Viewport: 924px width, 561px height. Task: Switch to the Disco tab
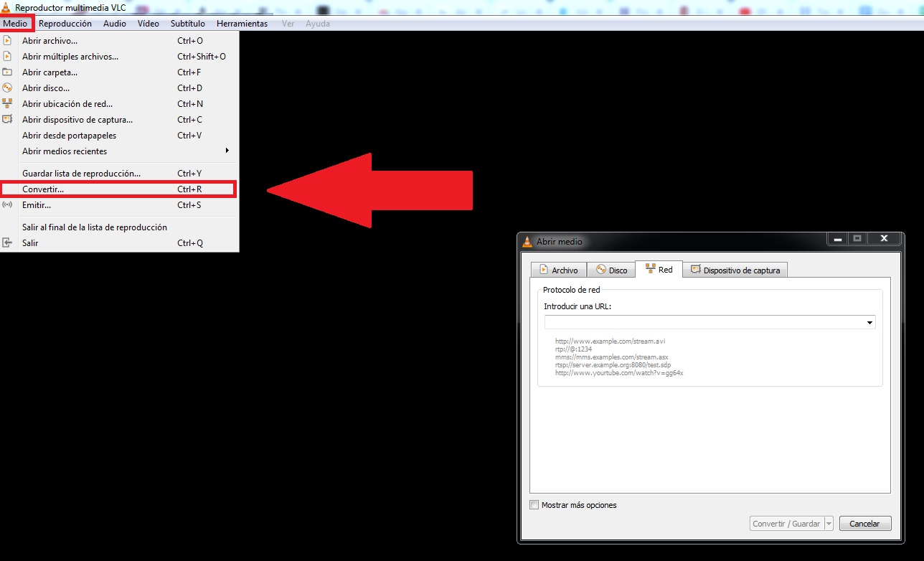(611, 270)
